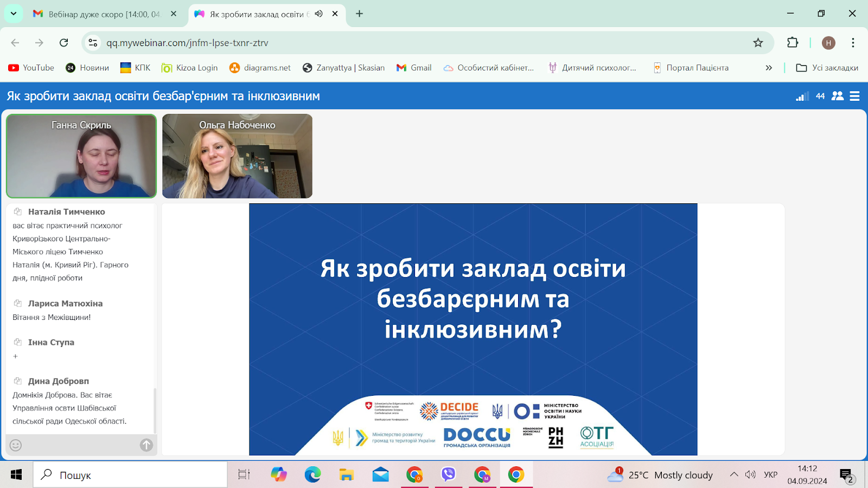Open the Особистий кабінет bookmark
Screen dimensions: 868x488
488,68
